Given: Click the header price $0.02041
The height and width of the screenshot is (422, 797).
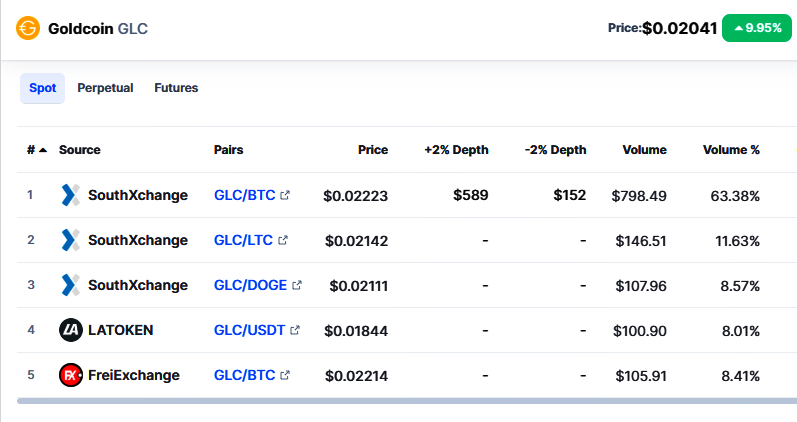Looking at the screenshot, I should [x=680, y=28].
